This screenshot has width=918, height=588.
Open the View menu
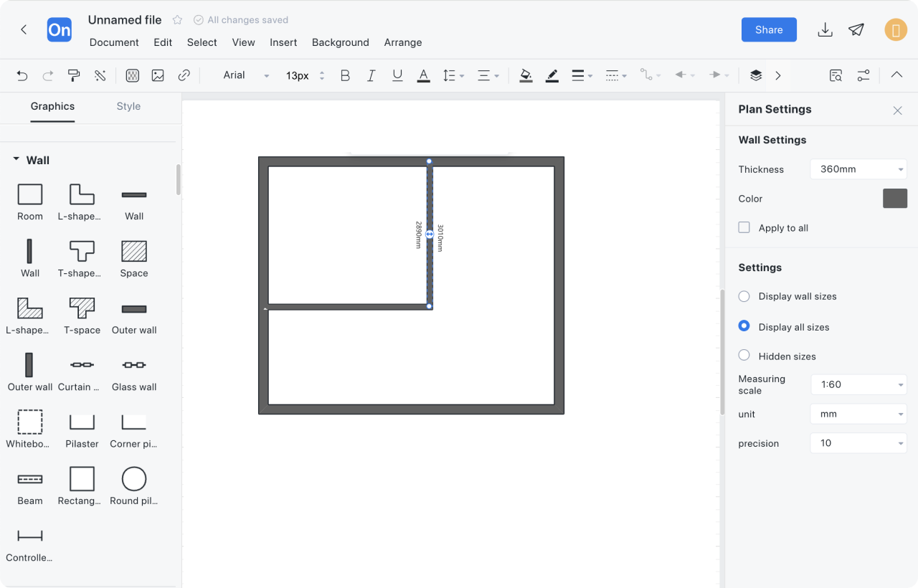click(243, 42)
